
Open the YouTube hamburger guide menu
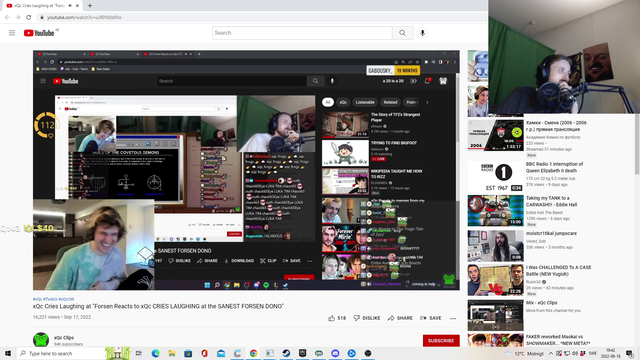[12, 33]
